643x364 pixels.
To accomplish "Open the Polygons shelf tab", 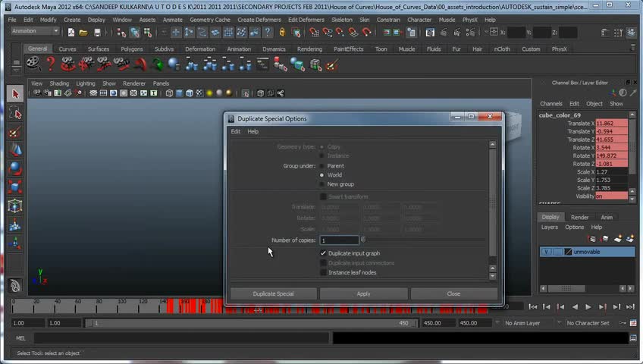I will coord(132,49).
